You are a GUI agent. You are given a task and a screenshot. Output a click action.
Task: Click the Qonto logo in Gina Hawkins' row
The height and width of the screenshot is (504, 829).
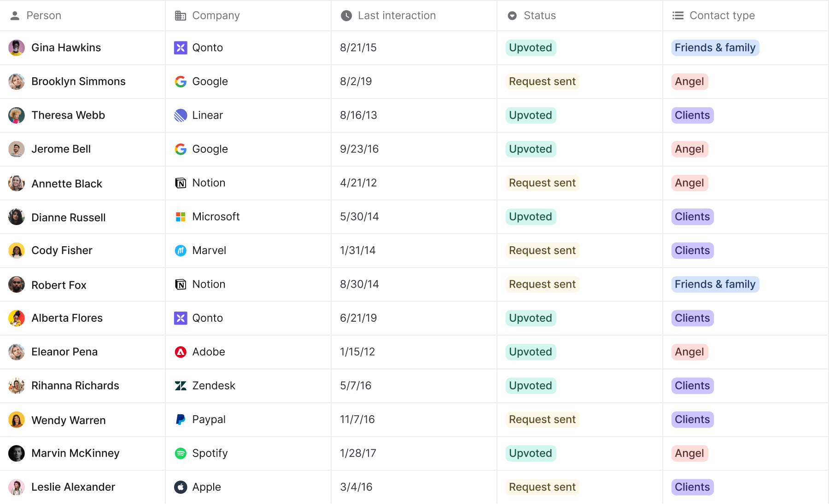181,48
